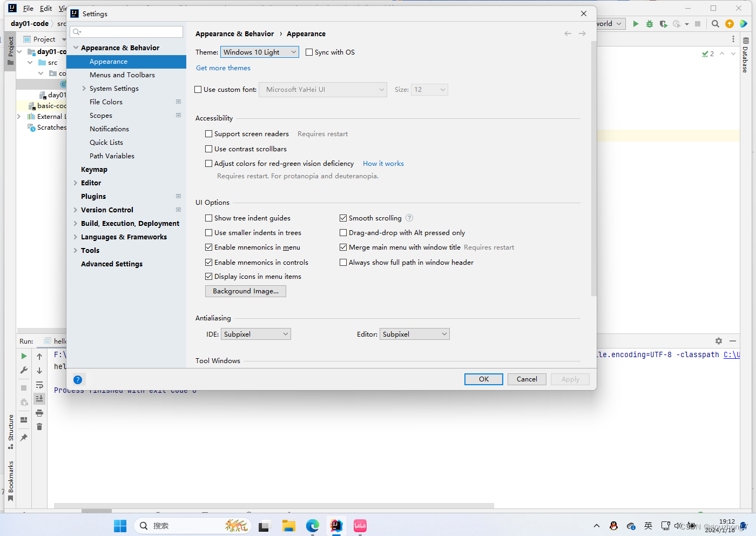Open Structure tool window tab
The image size is (756, 536).
[10, 431]
